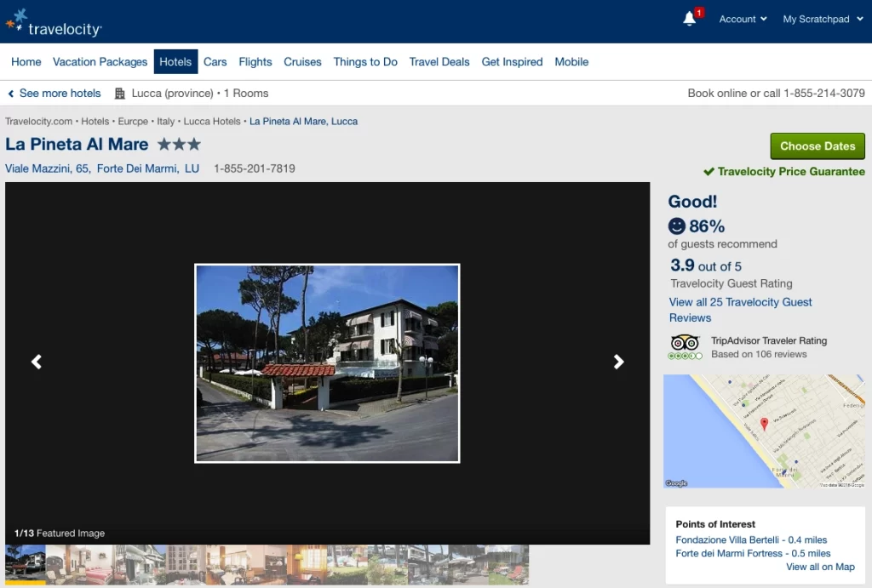The width and height of the screenshot is (872, 588).
Task: Open the Viale Mazzini, 65 address link
Action: tap(102, 168)
